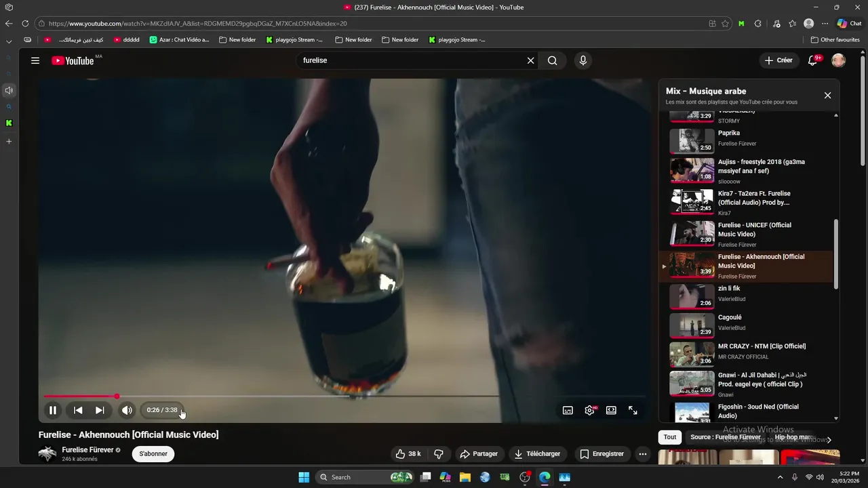Open the Other favourites folder
Image resolution: width=868 pixels, height=488 pixels.
coord(835,40)
